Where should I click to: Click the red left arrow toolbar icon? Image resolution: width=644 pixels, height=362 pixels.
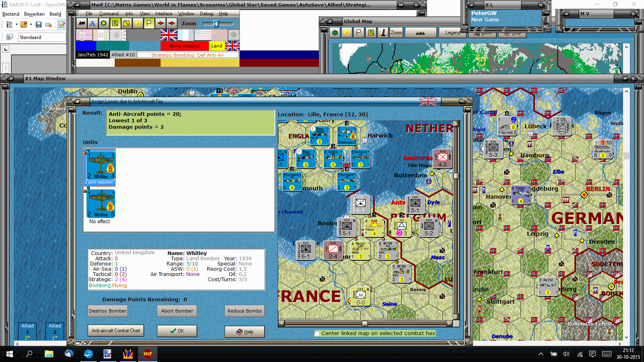pos(161,23)
